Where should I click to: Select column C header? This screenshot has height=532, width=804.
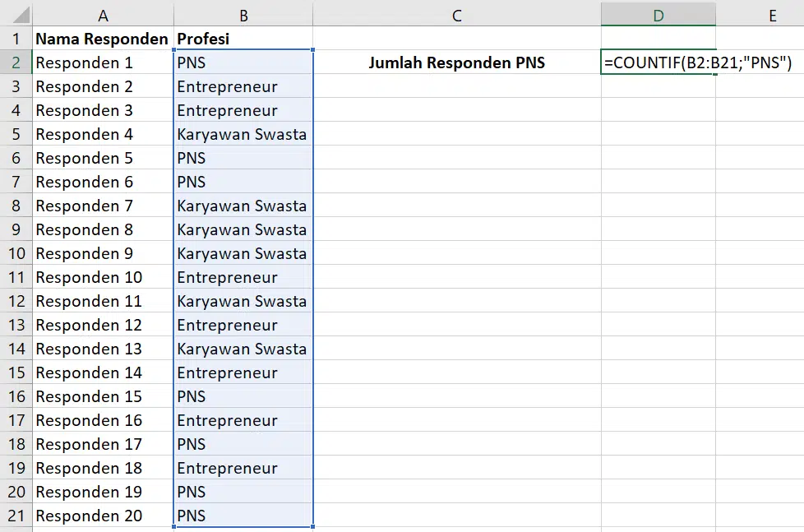(x=457, y=15)
